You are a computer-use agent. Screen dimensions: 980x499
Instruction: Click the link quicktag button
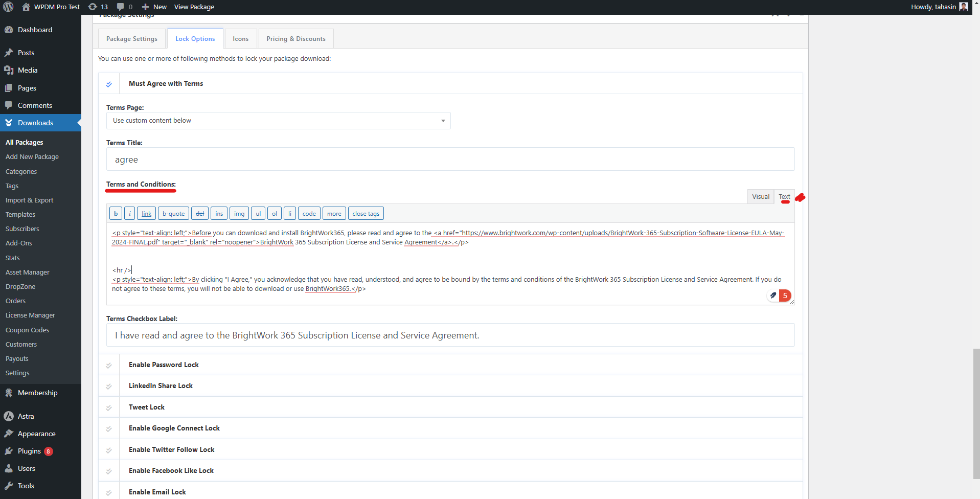147,213
